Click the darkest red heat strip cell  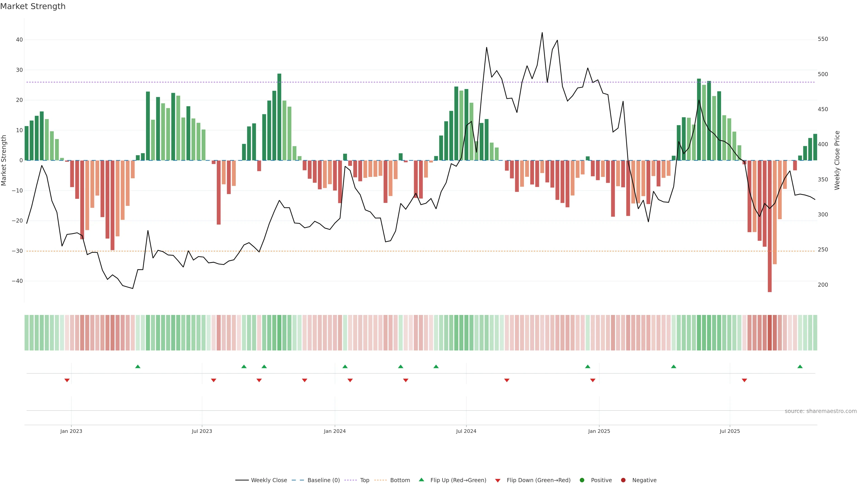point(770,333)
